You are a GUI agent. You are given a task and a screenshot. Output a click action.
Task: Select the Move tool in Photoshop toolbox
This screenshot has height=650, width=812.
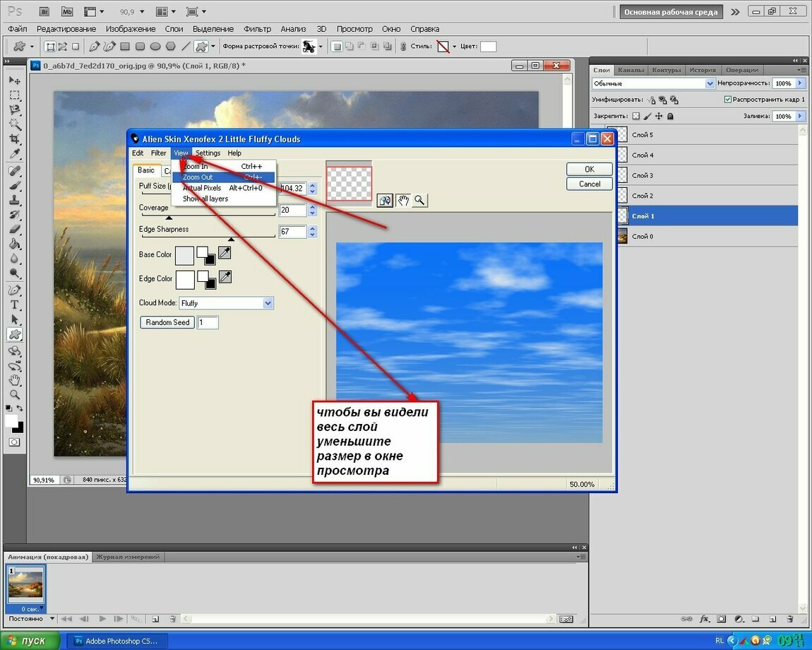pyautogui.click(x=15, y=81)
